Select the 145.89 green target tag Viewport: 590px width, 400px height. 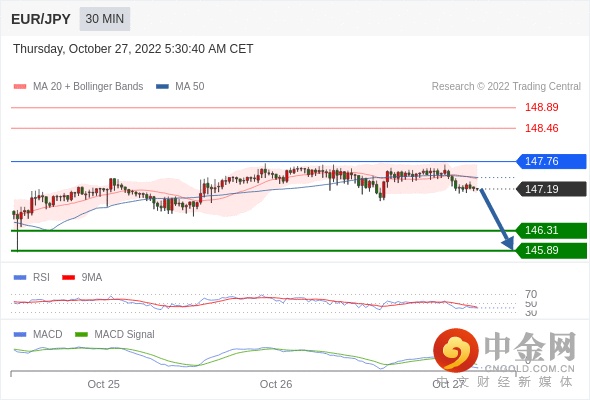click(551, 250)
